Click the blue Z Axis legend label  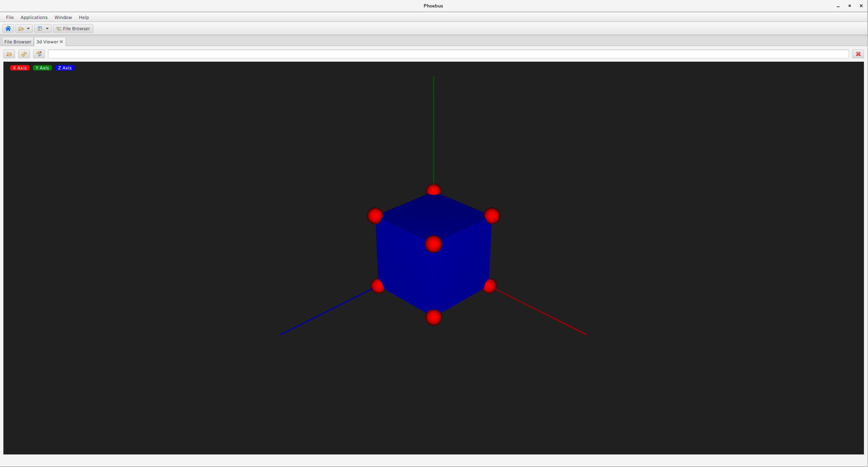(65, 68)
